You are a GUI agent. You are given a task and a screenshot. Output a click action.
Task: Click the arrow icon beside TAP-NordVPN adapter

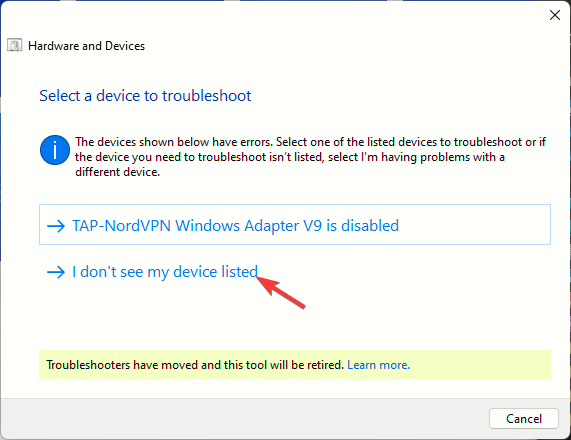pos(56,226)
